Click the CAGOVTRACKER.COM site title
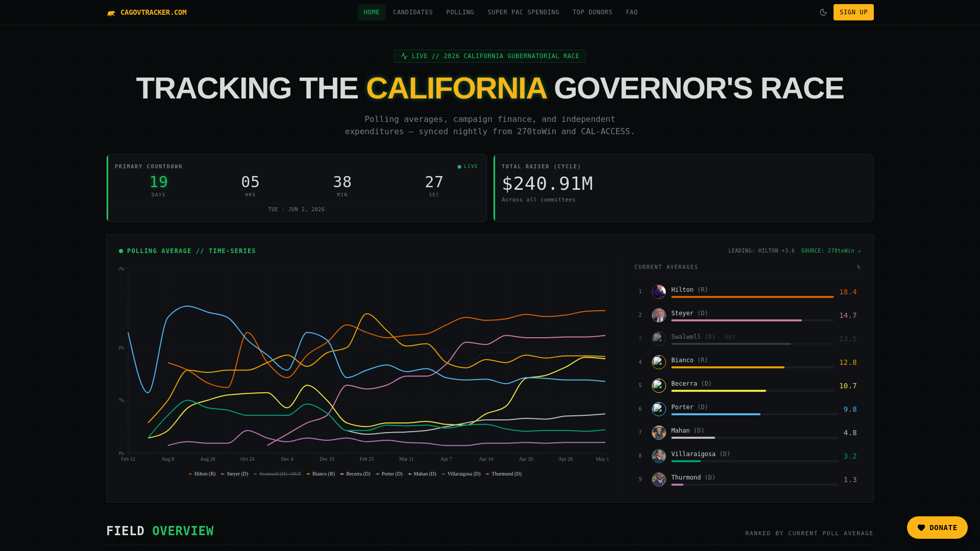980x551 pixels. pyautogui.click(x=154, y=12)
